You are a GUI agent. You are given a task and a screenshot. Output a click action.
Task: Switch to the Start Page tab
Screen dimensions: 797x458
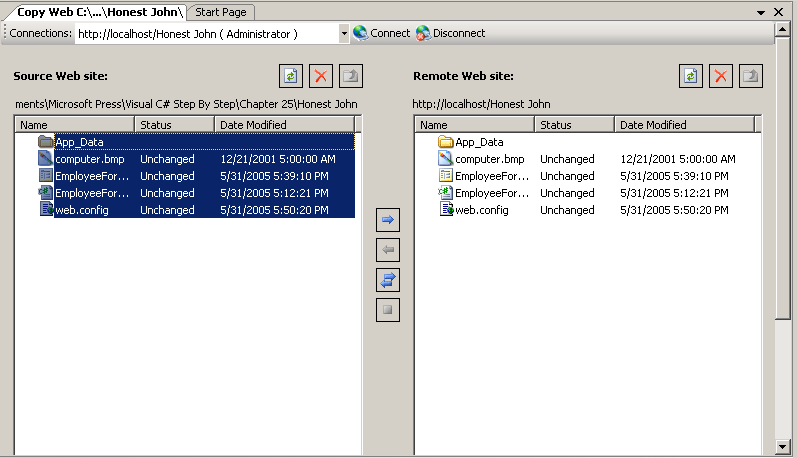click(x=221, y=12)
